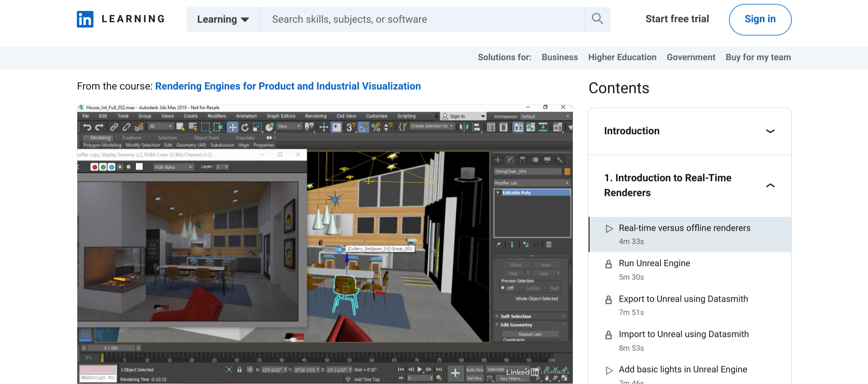Screen dimensions: 868x384
Task: Open the Business solutions page
Action: (560, 57)
